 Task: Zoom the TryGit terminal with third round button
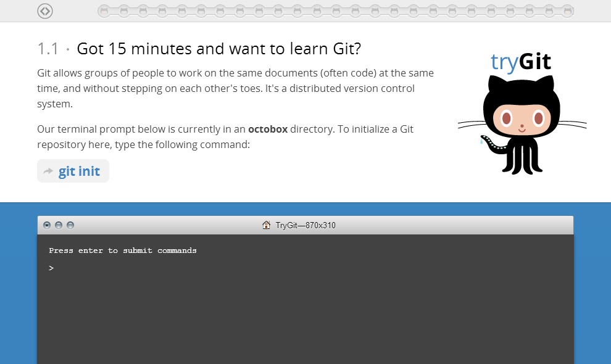[70, 225]
